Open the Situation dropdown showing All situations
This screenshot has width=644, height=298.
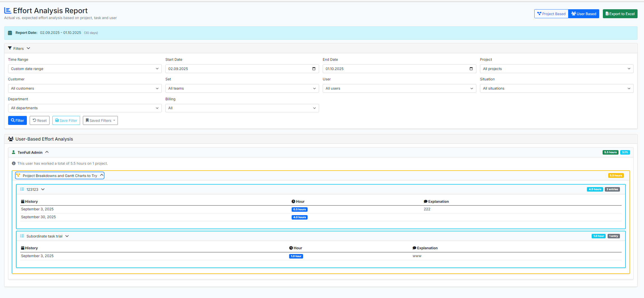pyautogui.click(x=557, y=89)
